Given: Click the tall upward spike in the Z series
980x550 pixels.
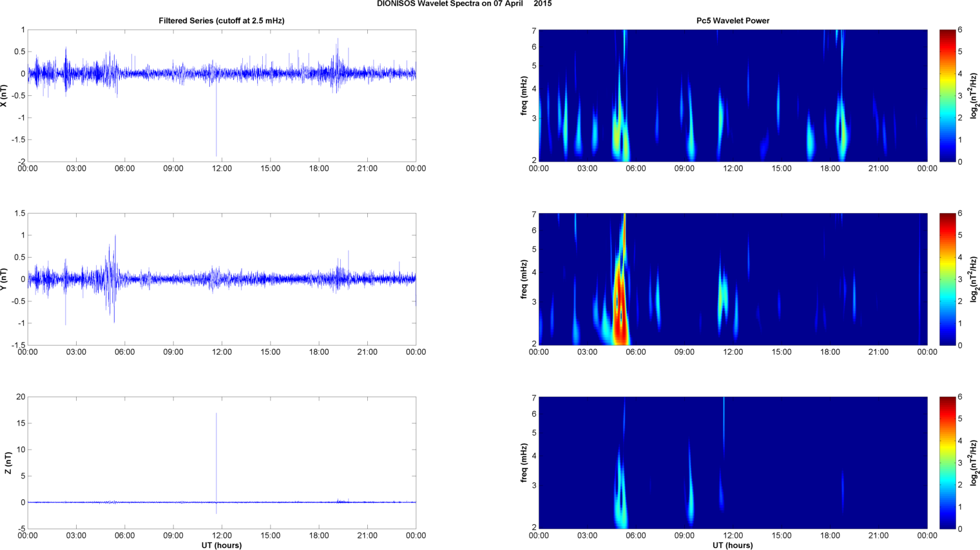Looking at the screenshot, I should tap(216, 457).
